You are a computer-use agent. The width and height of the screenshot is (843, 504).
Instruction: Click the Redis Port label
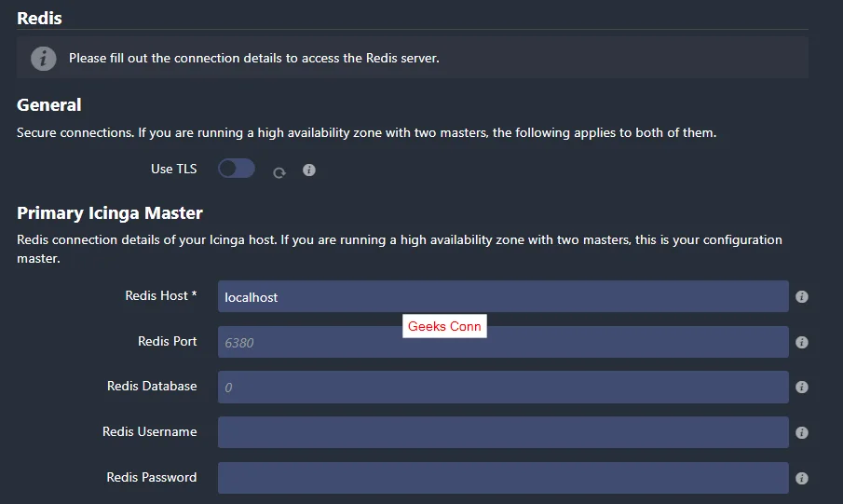pyautogui.click(x=167, y=341)
